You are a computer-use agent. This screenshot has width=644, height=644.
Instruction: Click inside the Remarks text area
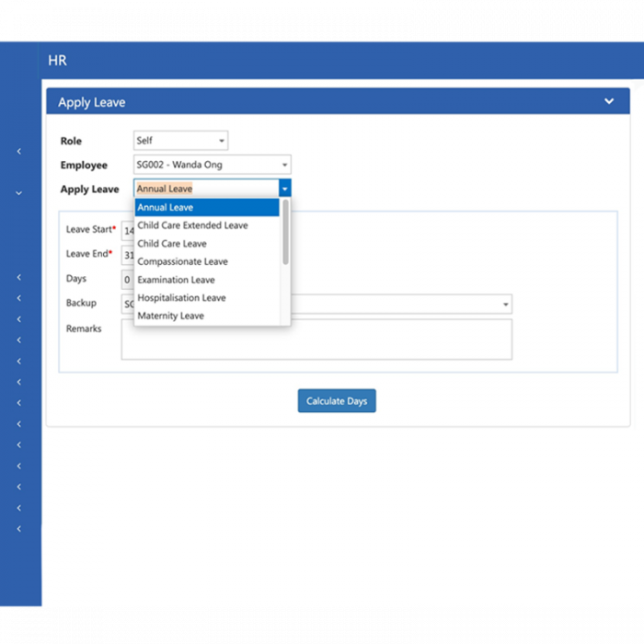pos(316,339)
